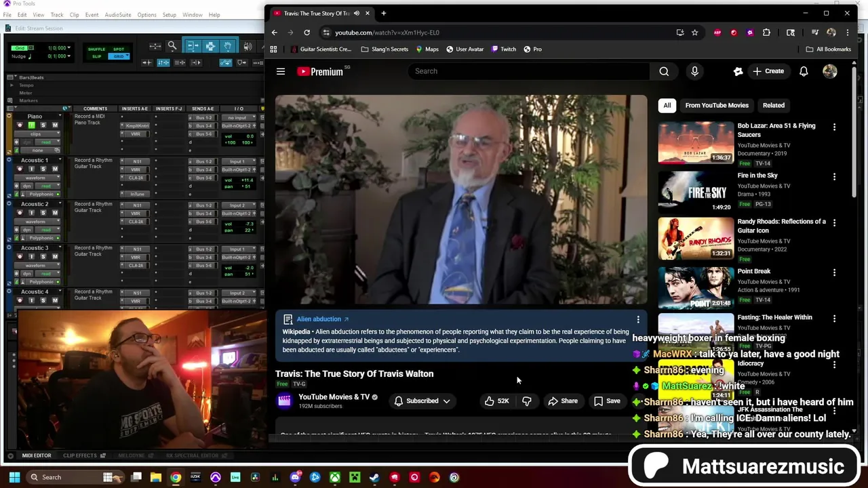Solo the Acoustic 2 track

click(x=43, y=213)
